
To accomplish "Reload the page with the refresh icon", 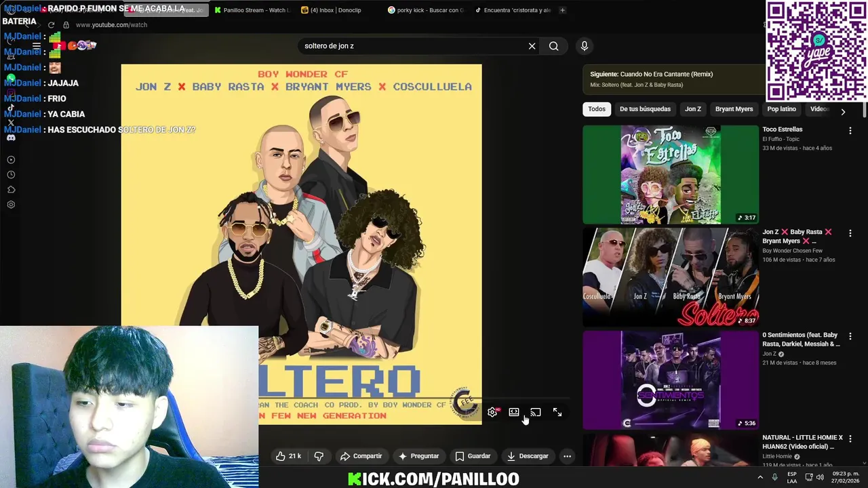I will click(51, 25).
